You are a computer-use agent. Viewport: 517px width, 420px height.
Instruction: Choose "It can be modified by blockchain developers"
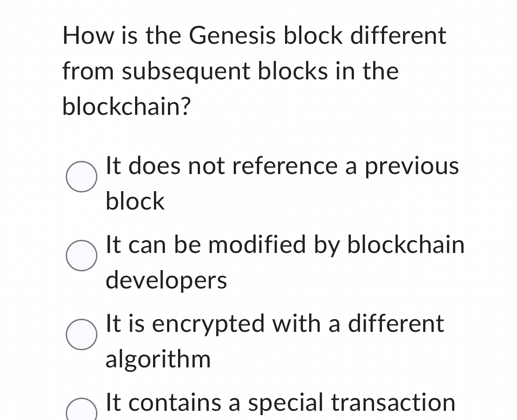coord(81,256)
